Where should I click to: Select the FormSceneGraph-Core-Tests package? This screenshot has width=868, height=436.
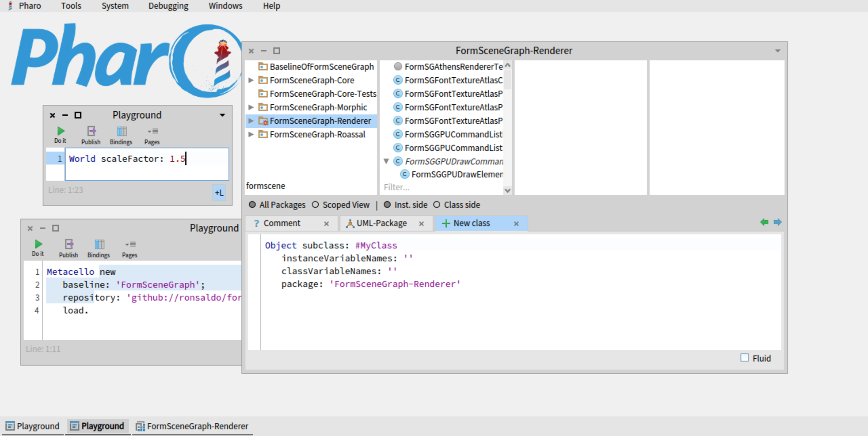tap(323, 94)
